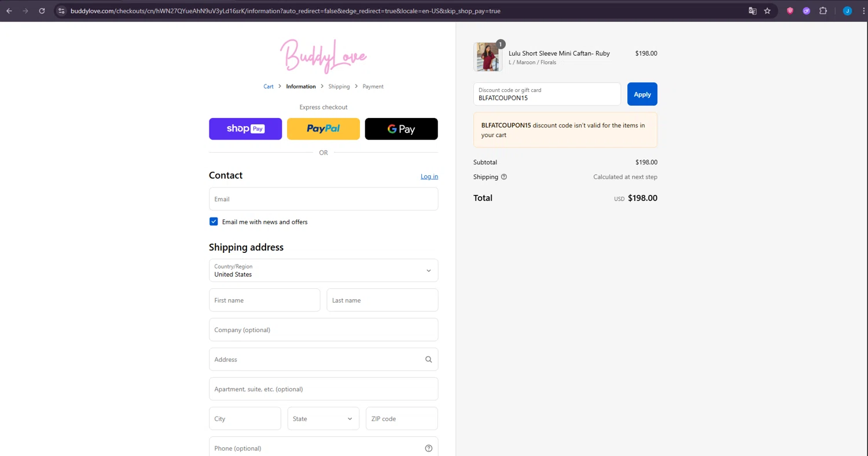Click the item price $198.00 beside product

pos(646,53)
